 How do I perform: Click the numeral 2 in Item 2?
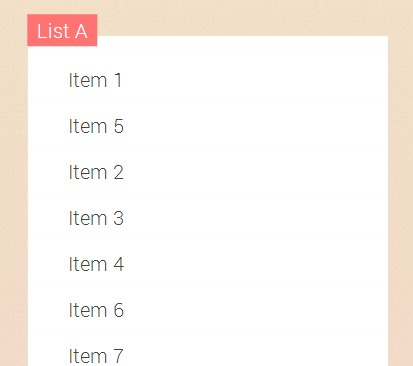click(119, 172)
